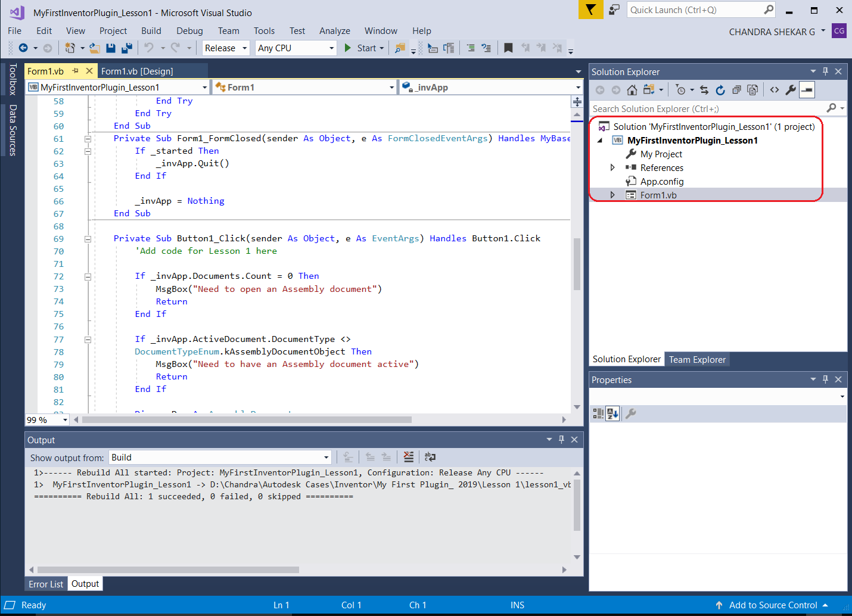The width and height of the screenshot is (852, 616).
Task: Toggle alphabetical sorting in Properties panel
Action: [x=612, y=413]
